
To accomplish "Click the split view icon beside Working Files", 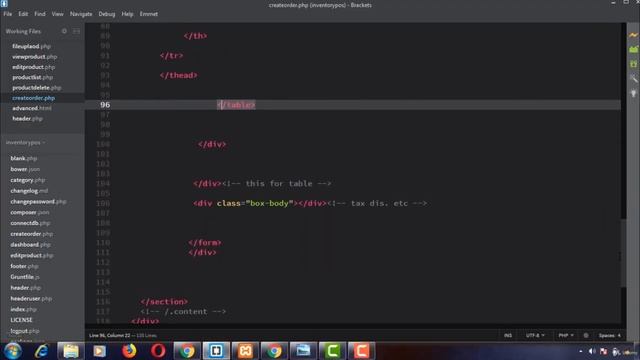I will click(x=76, y=31).
